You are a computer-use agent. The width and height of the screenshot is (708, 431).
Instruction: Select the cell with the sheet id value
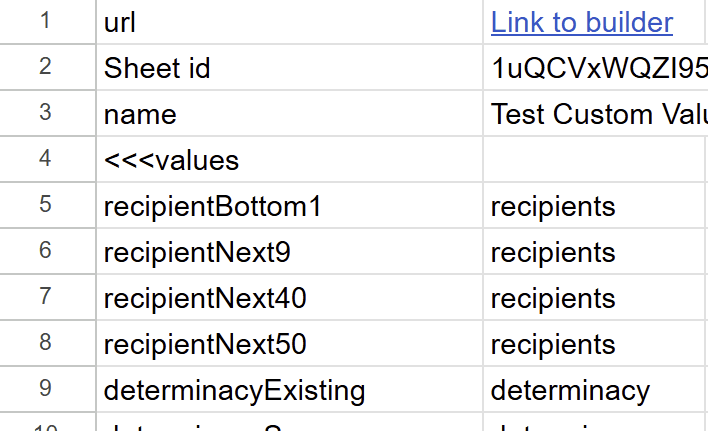596,67
